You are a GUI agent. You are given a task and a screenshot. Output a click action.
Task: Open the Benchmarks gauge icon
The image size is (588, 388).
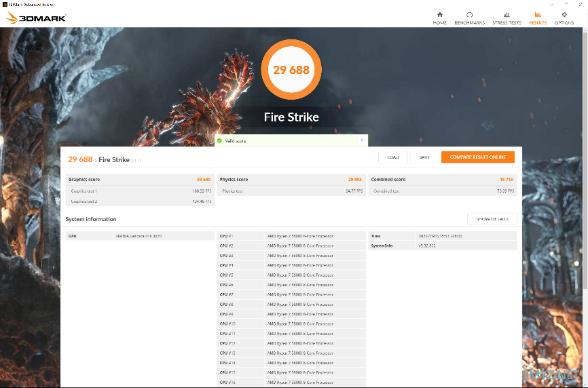[x=469, y=15]
